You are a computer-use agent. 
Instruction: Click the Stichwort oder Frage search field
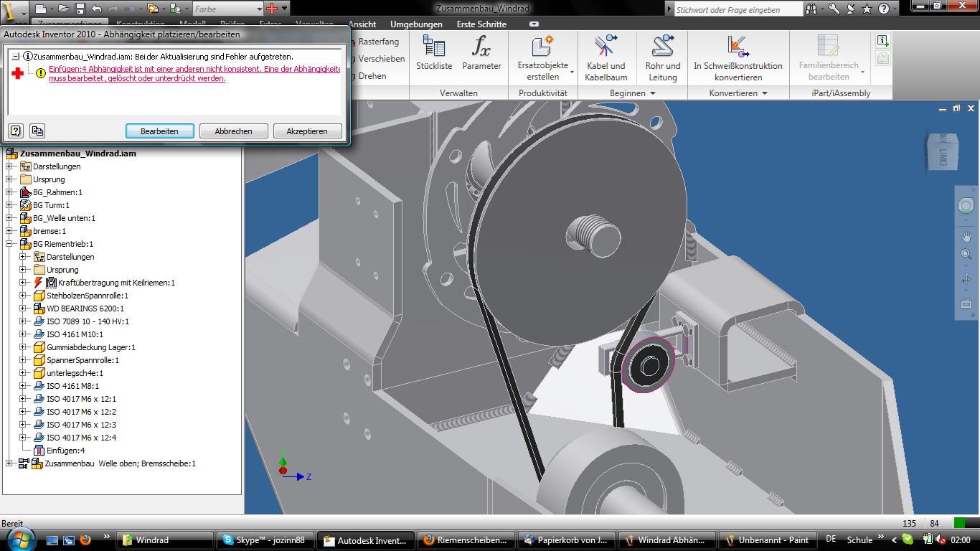tap(738, 9)
